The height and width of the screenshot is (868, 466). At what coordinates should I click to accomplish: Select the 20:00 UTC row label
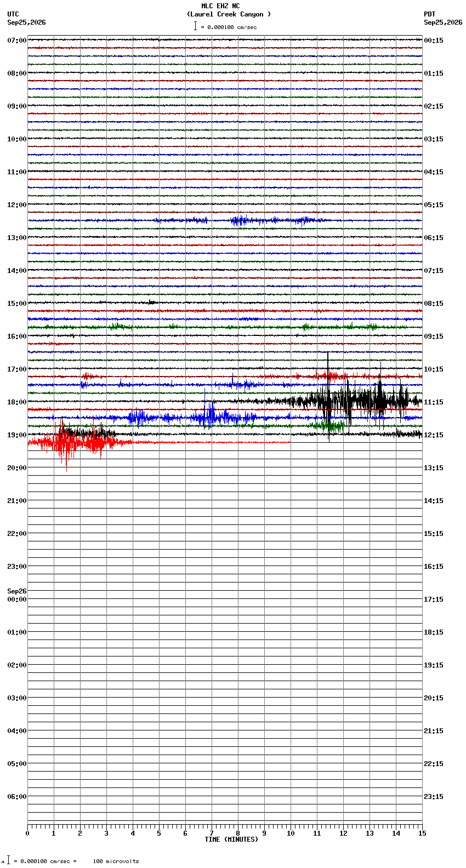17,468
